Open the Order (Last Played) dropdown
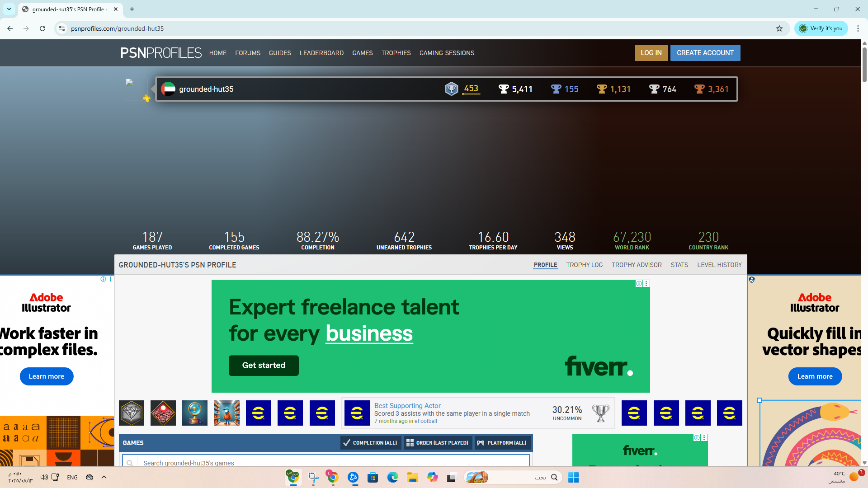 438,443
